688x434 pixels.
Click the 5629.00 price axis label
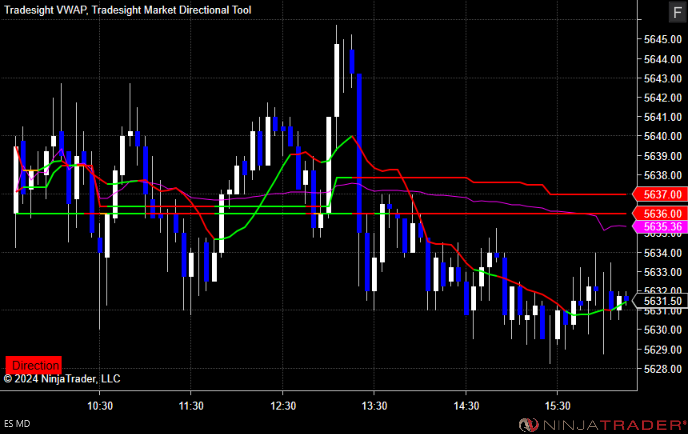(663, 350)
